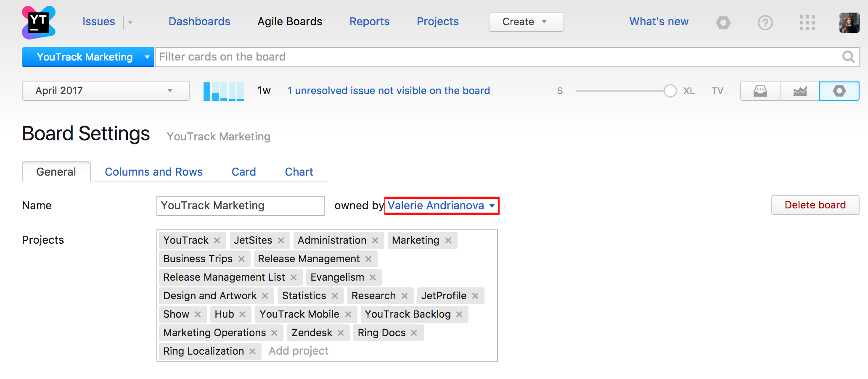Open the Reports page
868x379 pixels.
click(x=369, y=21)
